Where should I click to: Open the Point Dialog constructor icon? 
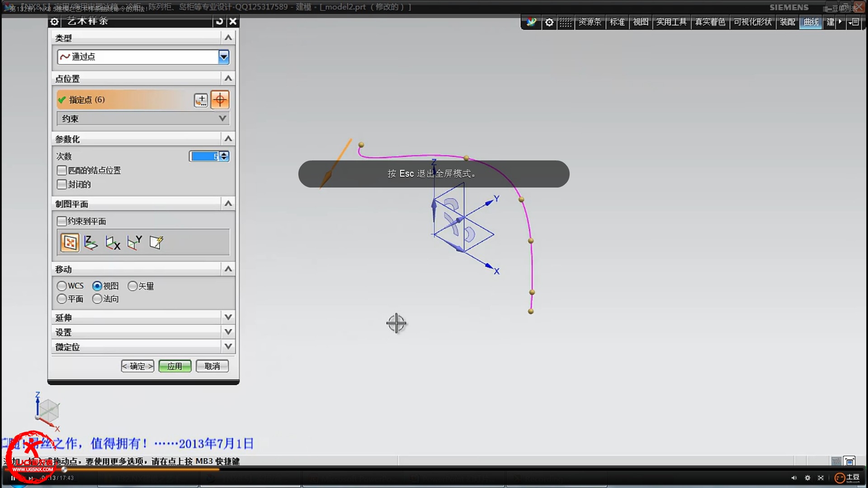click(201, 100)
